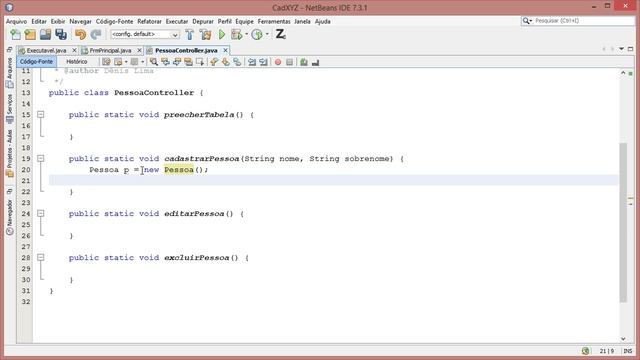Open the Refatorar menu
This screenshot has height=360, width=640.
pos(149,21)
